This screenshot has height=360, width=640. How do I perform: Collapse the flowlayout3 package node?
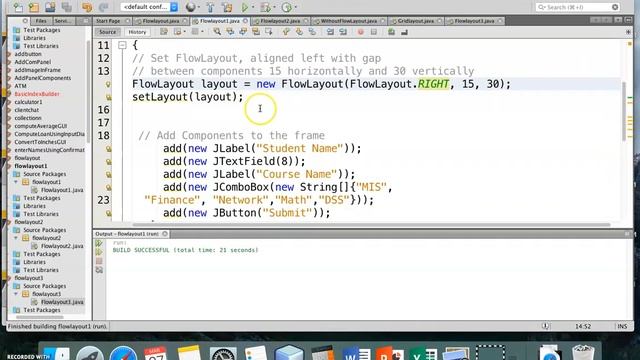point(16,294)
